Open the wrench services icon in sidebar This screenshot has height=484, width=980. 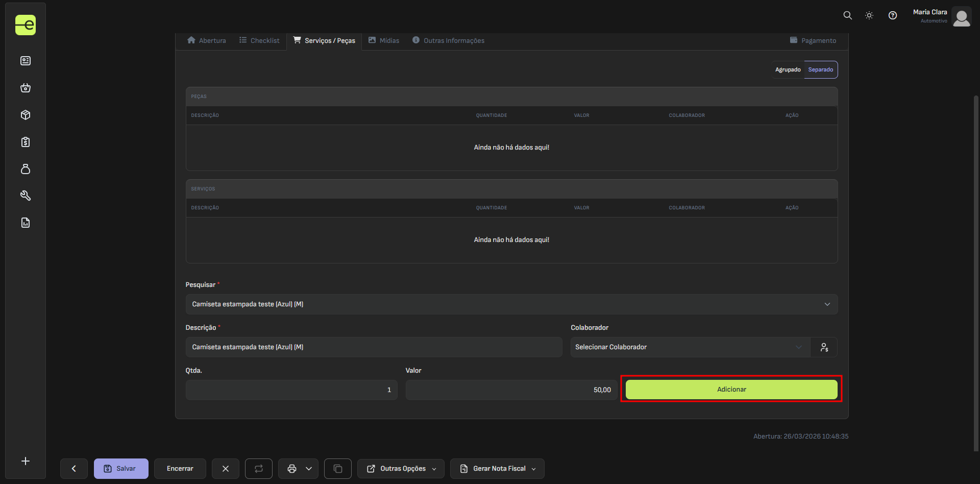(26, 196)
